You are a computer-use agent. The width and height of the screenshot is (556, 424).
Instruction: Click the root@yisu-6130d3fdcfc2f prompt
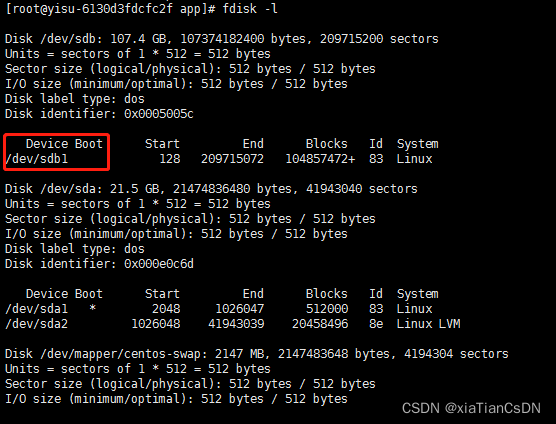click(x=89, y=9)
